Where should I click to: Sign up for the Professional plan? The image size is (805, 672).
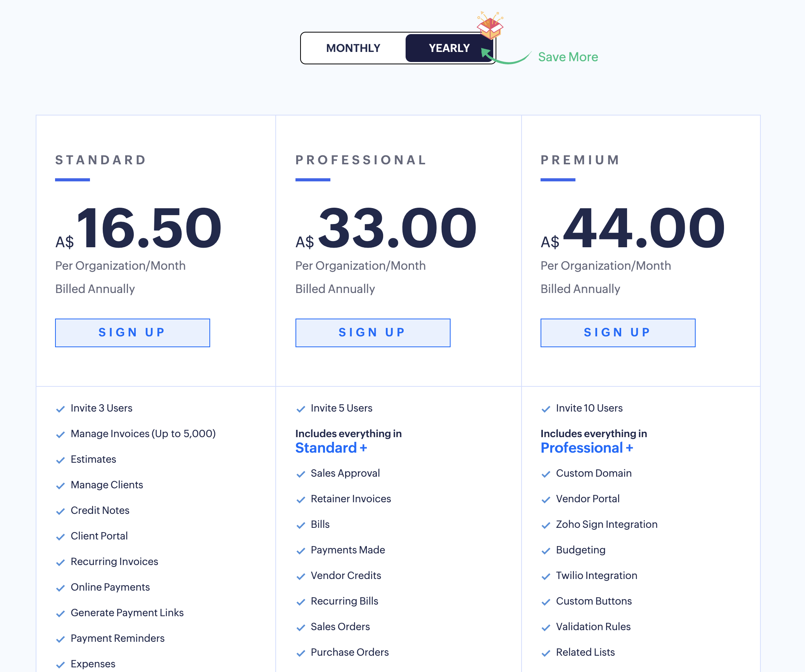(x=372, y=333)
